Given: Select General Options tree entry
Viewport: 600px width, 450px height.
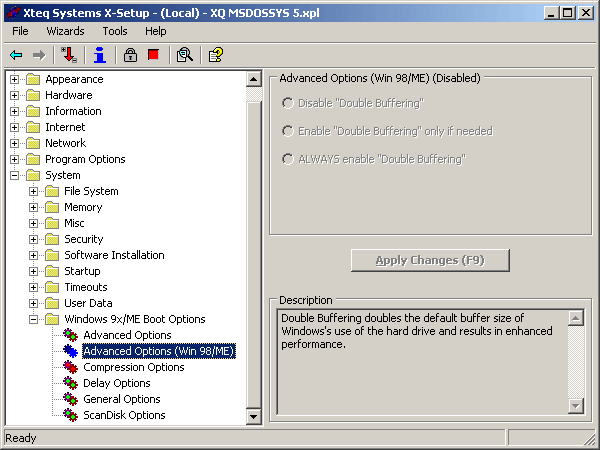Looking at the screenshot, I should (122, 399).
